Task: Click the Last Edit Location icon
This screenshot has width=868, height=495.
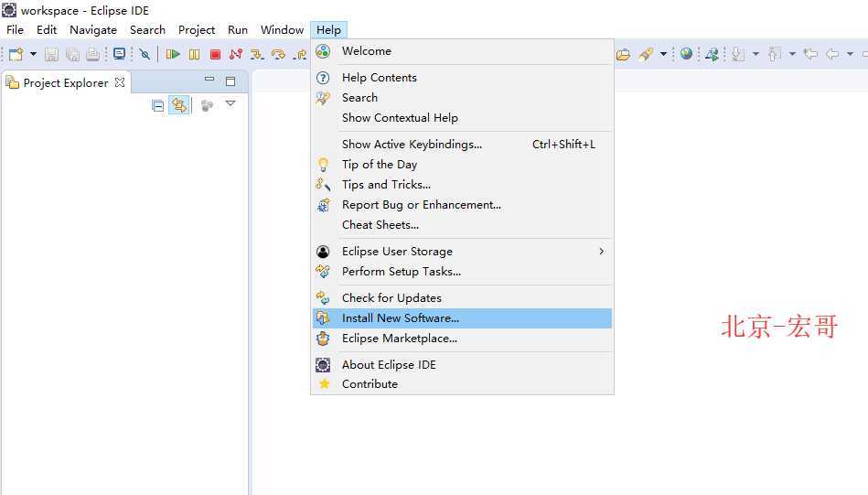Action: (811, 54)
